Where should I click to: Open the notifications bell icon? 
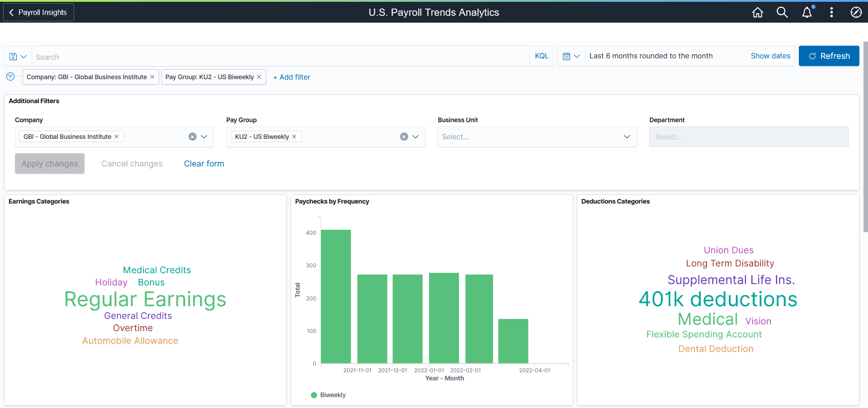tap(807, 12)
